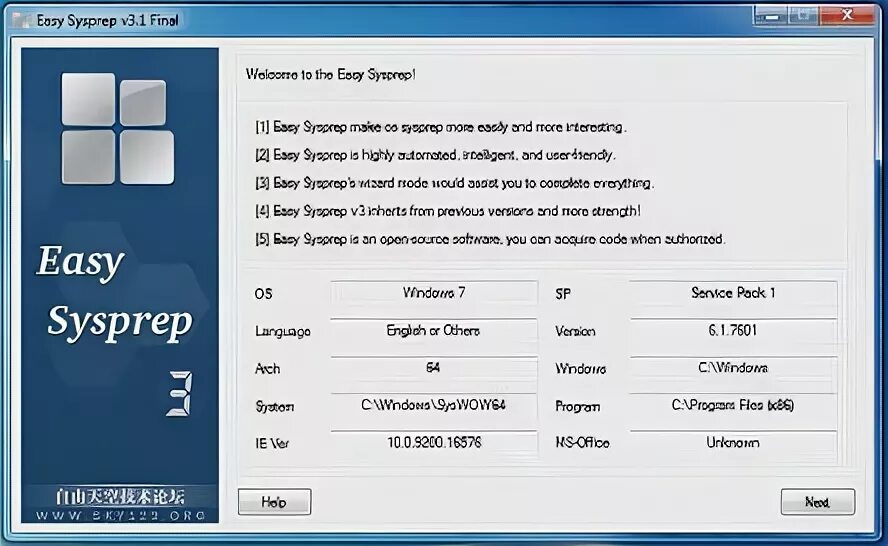This screenshot has width=888, height=546.
Task: Click the 'Arch' label
Action: pos(267,369)
